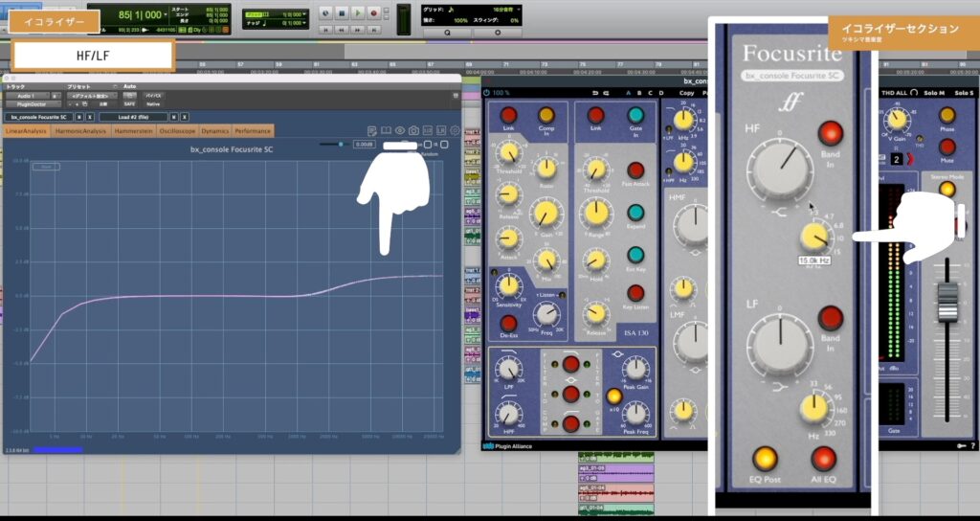The height and width of the screenshot is (521, 980).
Task: Click the Native button in plugin header
Action: [153, 103]
